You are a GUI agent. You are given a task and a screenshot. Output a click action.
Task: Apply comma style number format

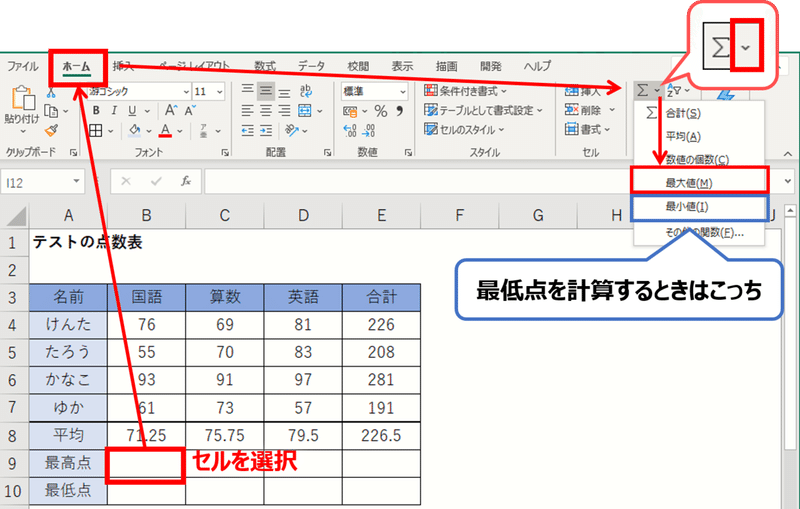(x=399, y=111)
